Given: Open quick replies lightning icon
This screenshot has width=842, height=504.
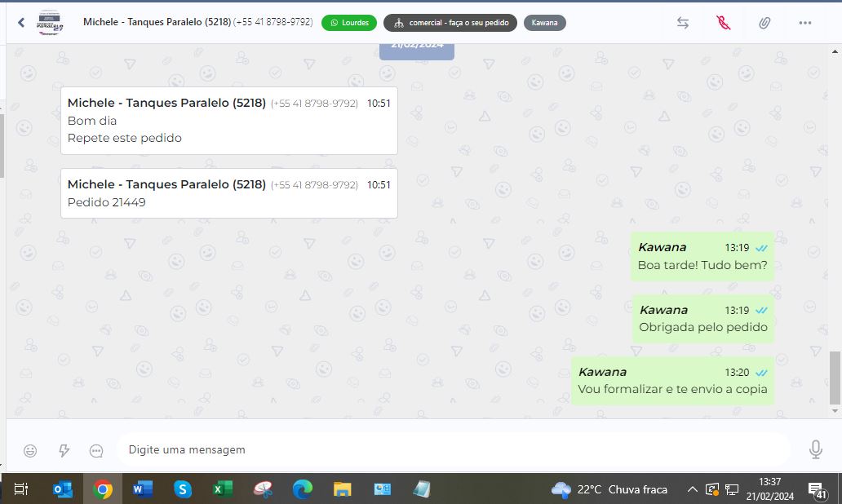Looking at the screenshot, I should tap(64, 450).
